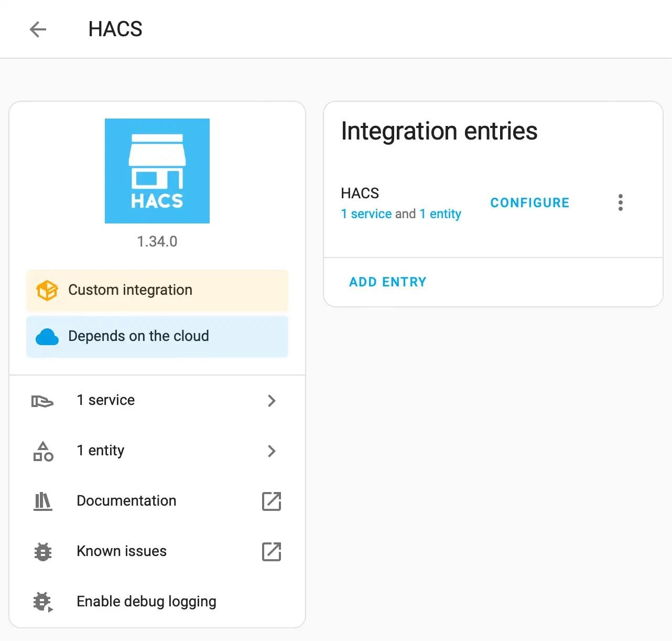Click the debug bug icon with play arrow
The width and height of the screenshot is (672, 641).
click(x=43, y=602)
